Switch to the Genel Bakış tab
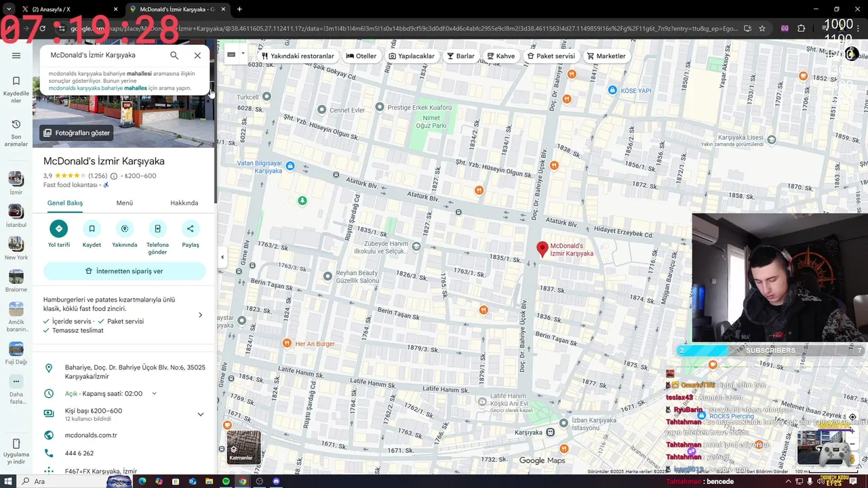Image resolution: width=868 pixels, height=488 pixels. 65,203
